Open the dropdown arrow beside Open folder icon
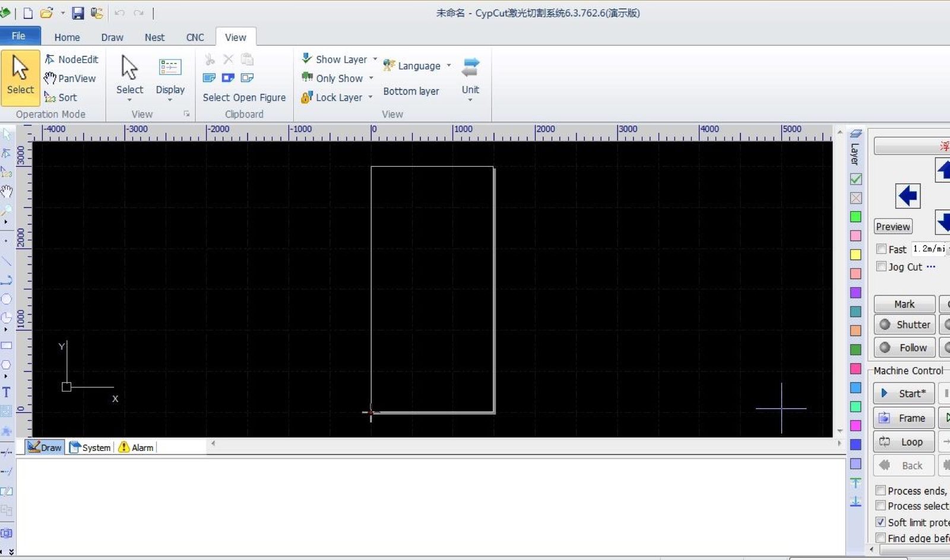Viewport: 950px width, 560px height. [62, 12]
